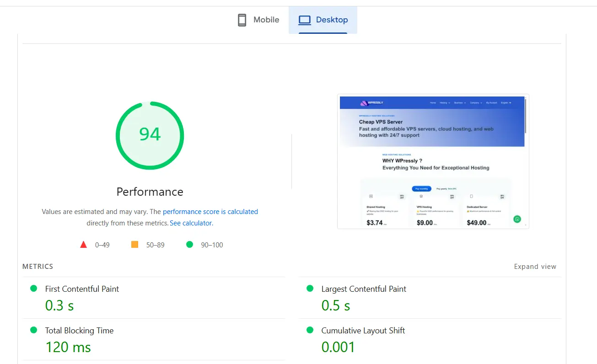Click the green dot beside Cumulative Layout Shift

[x=310, y=330]
